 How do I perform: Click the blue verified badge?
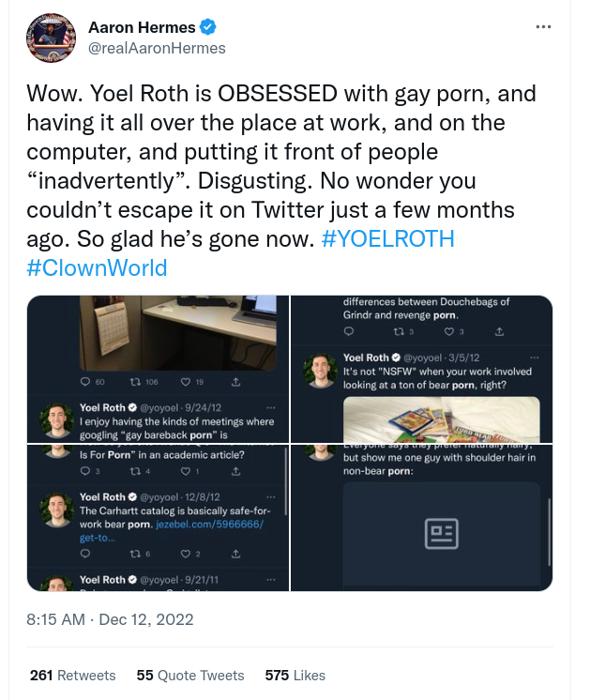204,28
